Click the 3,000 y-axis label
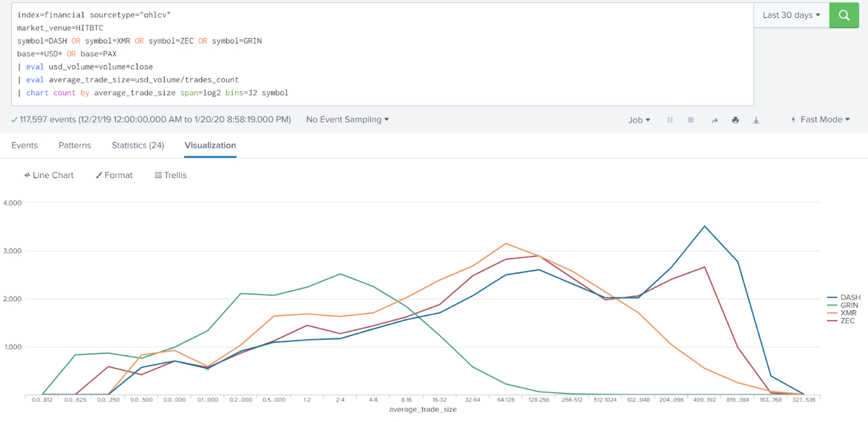The width and height of the screenshot is (868, 422). pos(12,251)
